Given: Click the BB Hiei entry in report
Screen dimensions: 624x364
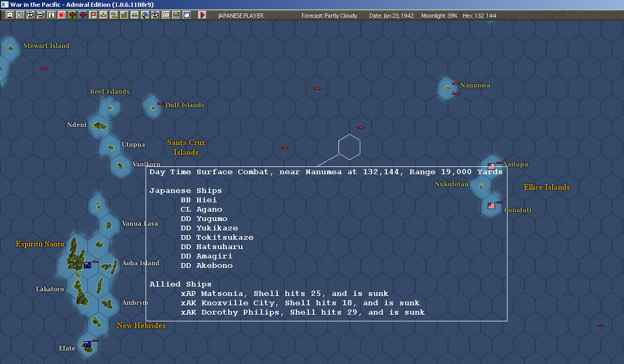Looking at the screenshot, I should point(199,200).
